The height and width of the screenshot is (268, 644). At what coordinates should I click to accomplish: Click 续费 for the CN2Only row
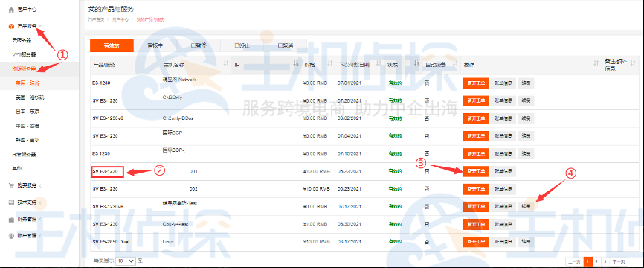point(526,100)
